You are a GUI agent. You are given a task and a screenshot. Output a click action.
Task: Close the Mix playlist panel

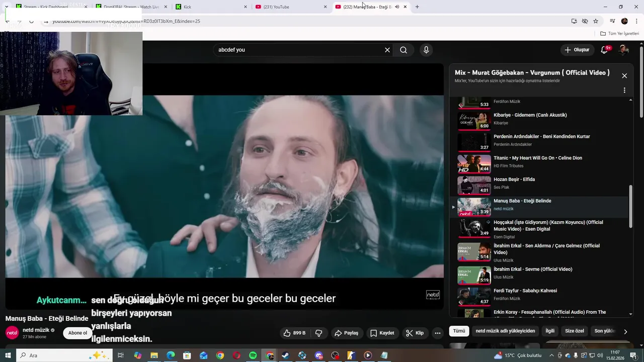coord(624,75)
